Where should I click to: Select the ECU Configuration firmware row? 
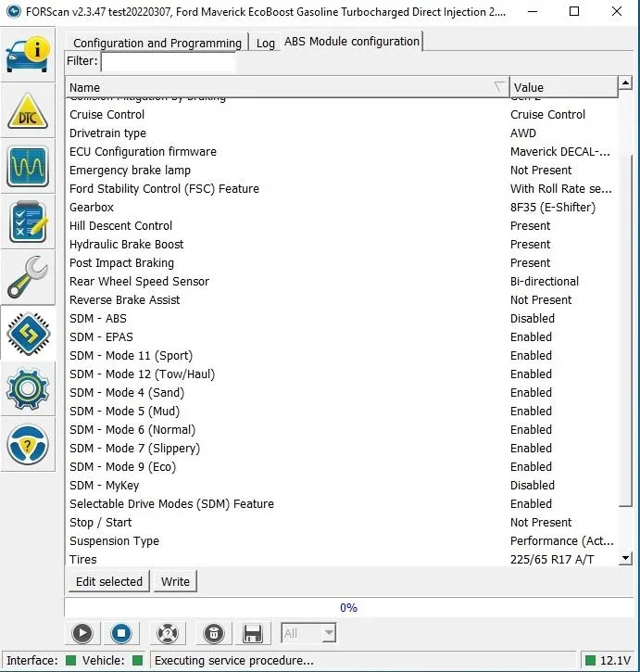[342, 151]
